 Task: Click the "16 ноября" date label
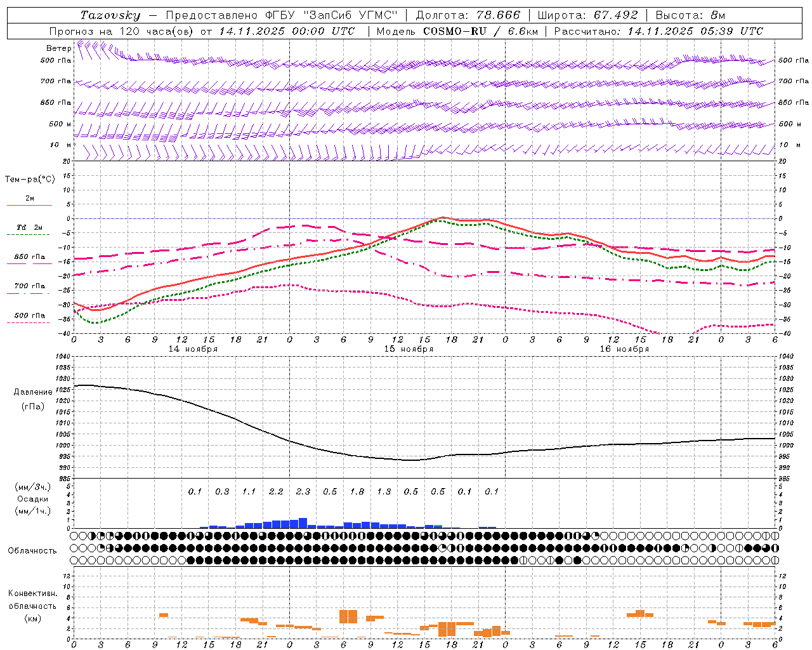click(x=624, y=349)
